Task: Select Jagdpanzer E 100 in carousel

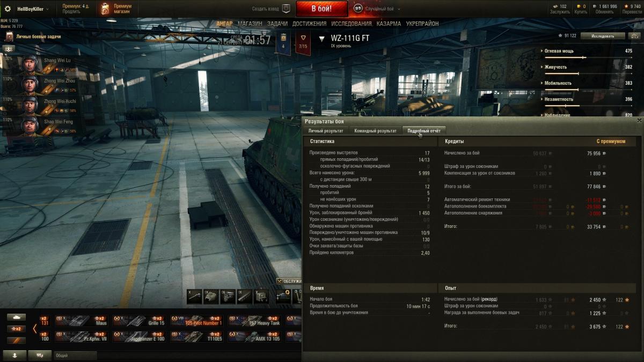Action: click(x=139, y=337)
